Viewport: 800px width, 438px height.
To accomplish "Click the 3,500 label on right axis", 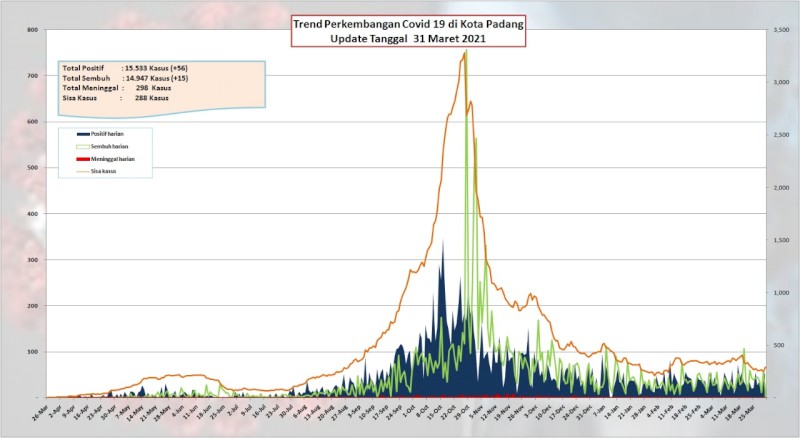I will point(781,30).
